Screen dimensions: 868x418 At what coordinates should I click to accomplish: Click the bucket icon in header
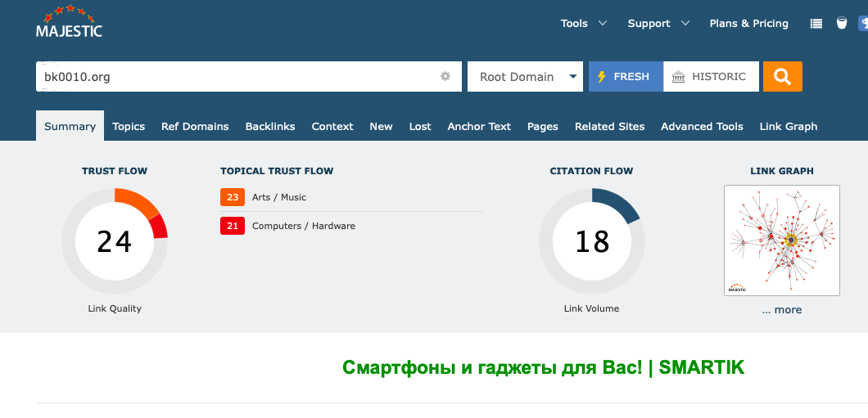click(842, 23)
